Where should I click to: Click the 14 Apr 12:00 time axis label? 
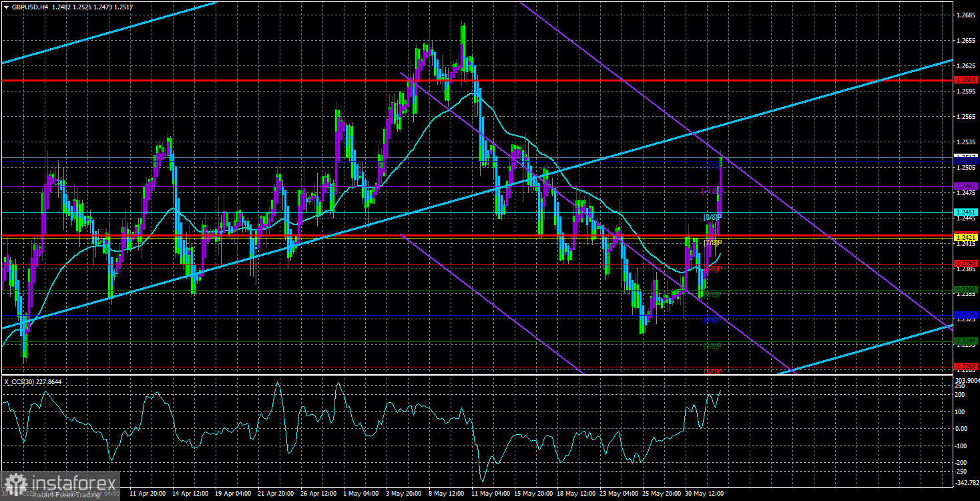pos(192,494)
